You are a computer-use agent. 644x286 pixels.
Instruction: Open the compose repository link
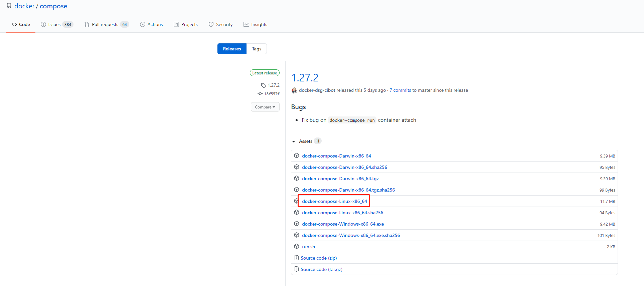53,6
